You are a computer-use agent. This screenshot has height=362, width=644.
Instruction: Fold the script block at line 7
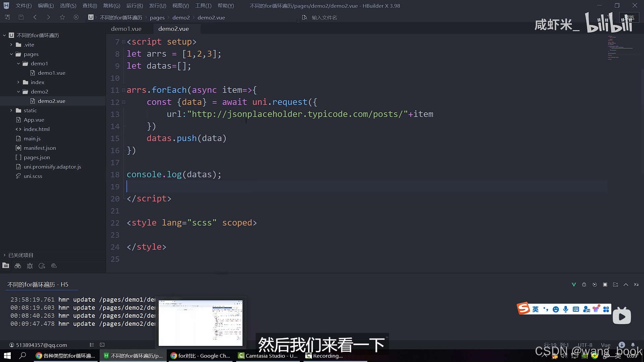pyautogui.click(x=123, y=42)
